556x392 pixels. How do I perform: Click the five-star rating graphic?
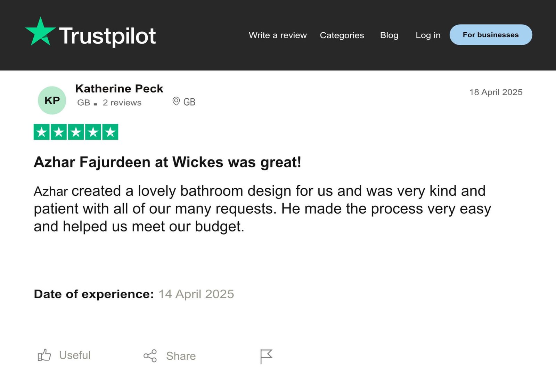click(76, 132)
